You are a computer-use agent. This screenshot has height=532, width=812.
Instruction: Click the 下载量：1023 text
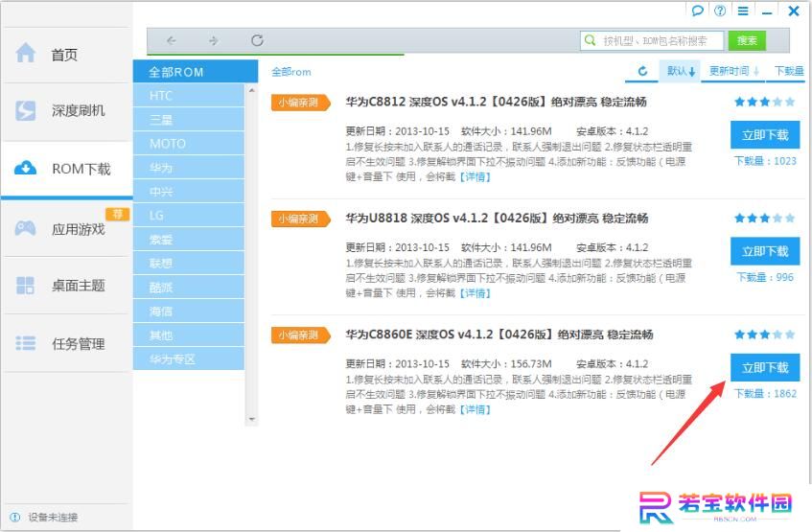(x=765, y=161)
